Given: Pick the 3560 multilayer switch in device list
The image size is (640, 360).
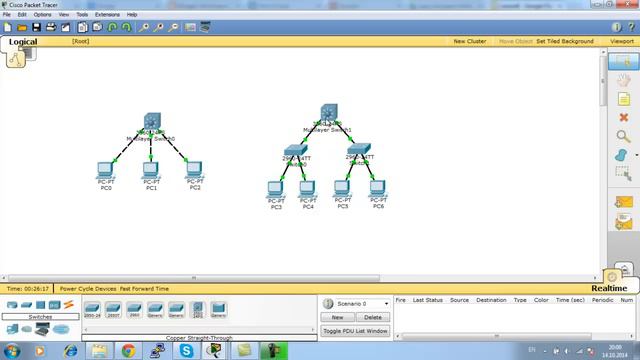Looking at the screenshot, I should point(198,309).
